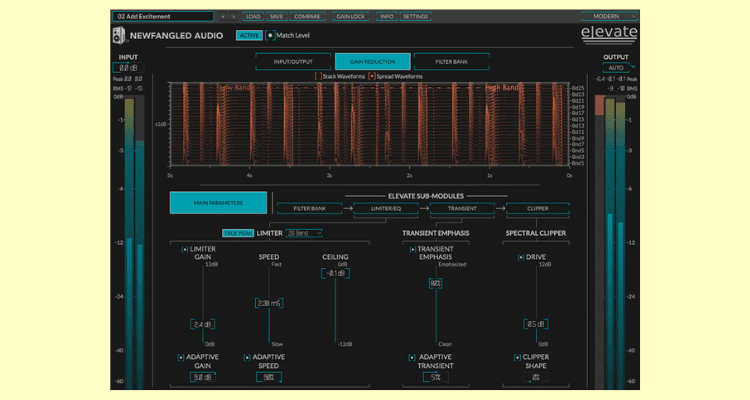Toggle Adaptive Speed enable box

click(x=247, y=357)
